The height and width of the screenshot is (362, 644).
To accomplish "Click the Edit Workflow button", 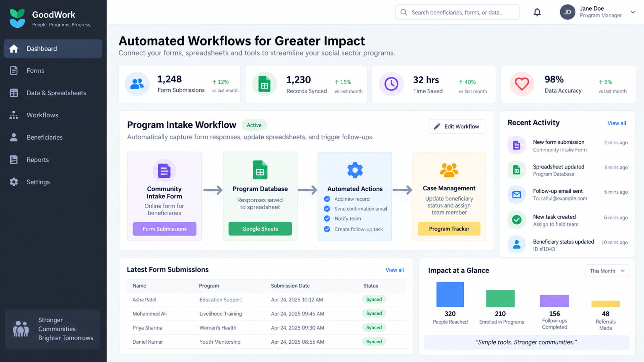I will [457, 126].
